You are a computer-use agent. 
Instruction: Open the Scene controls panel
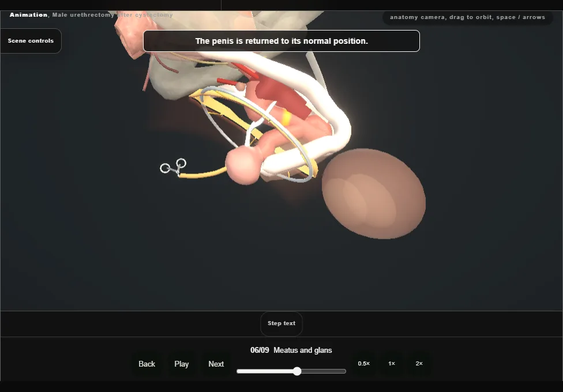click(31, 41)
